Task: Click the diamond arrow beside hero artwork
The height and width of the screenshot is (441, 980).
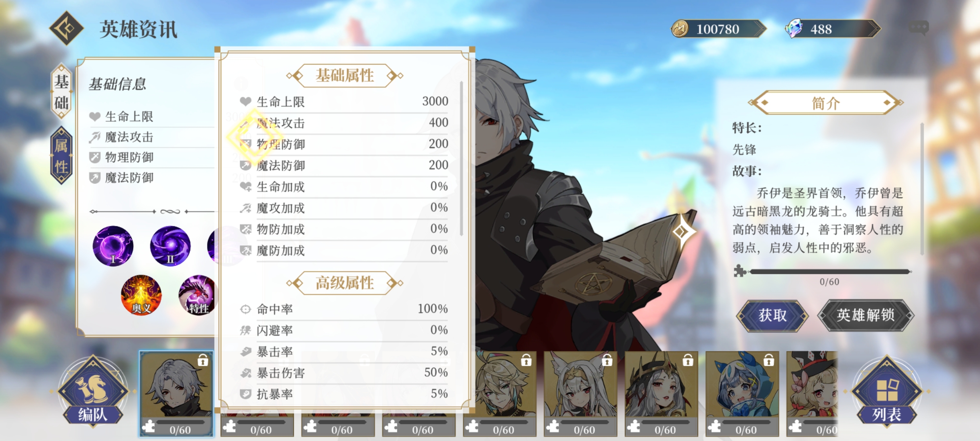Action: [x=682, y=232]
